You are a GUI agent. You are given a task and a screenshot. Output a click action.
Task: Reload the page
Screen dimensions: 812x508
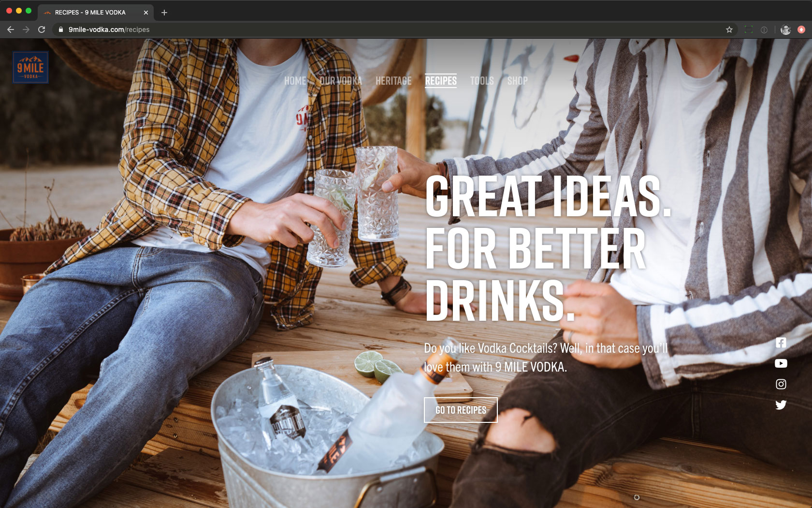[42, 30]
